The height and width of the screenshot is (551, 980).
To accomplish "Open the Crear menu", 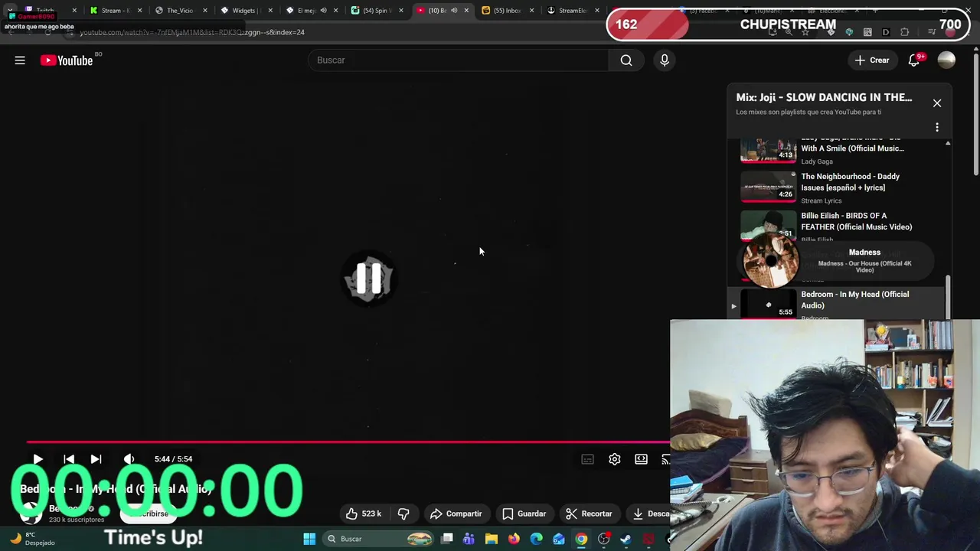I will (x=872, y=60).
